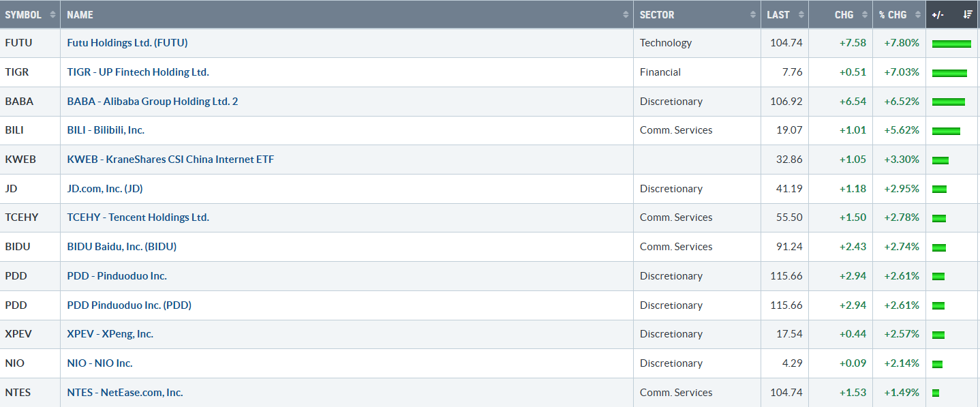Image resolution: width=980 pixels, height=407 pixels.
Task: Click the green change bar for BILI
Action: (x=946, y=131)
